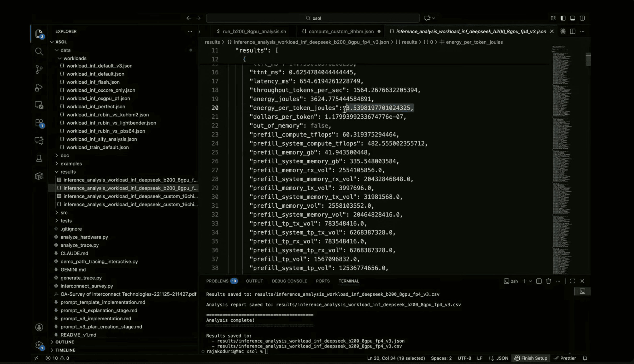This screenshot has width=634, height=364.
Task: Open the Extensions view
Action: pos(39,123)
